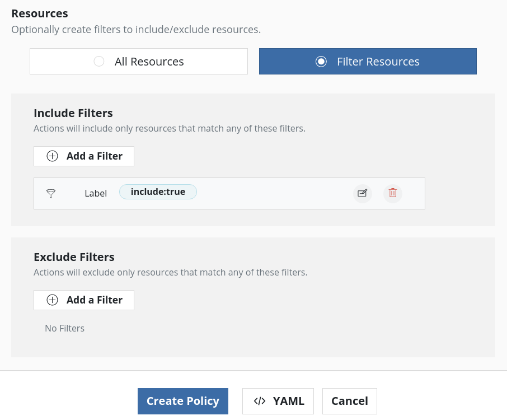Viewport: 507px width, 420px height.
Task: Click the Label text in filter row
Action: click(x=96, y=194)
